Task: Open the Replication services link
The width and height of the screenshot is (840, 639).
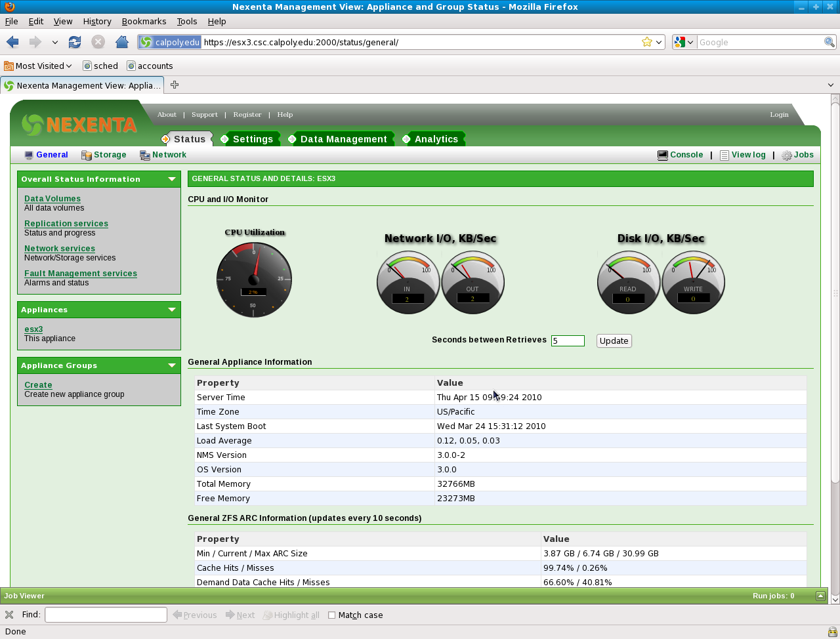Action: [66, 224]
